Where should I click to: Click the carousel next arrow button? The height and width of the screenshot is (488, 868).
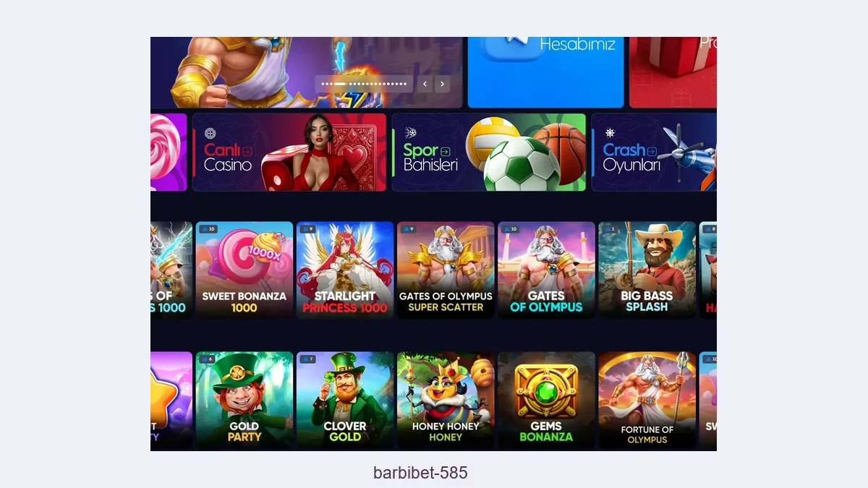point(442,84)
